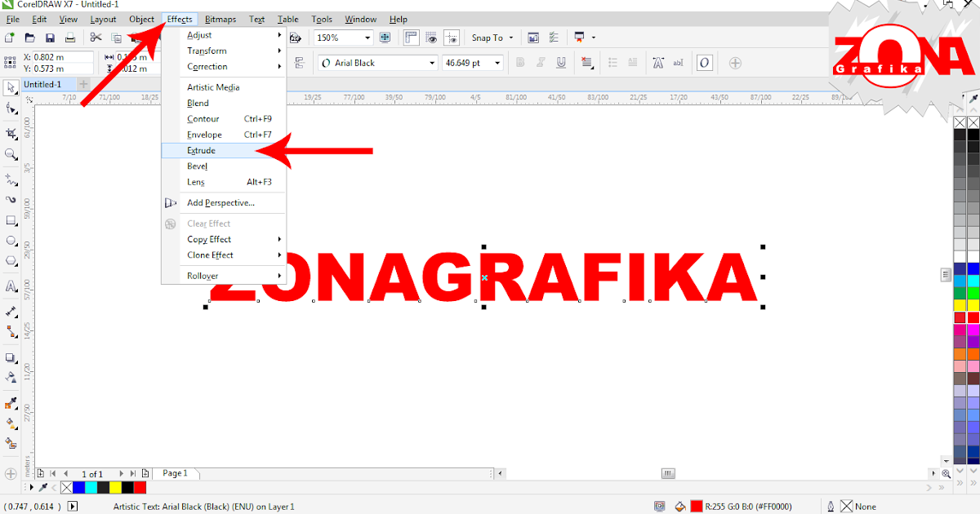980x514 pixels.
Task: Toggle bulleted list formatting
Action: coord(613,63)
